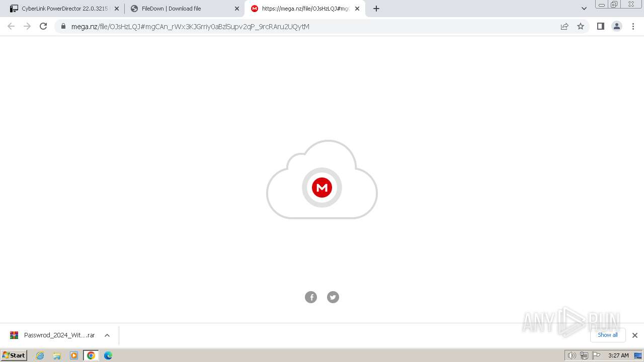Viewport: 644px width, 362px height.
Task: Open File Explorer from the taskbar
Action: click(x=57, y=355)
